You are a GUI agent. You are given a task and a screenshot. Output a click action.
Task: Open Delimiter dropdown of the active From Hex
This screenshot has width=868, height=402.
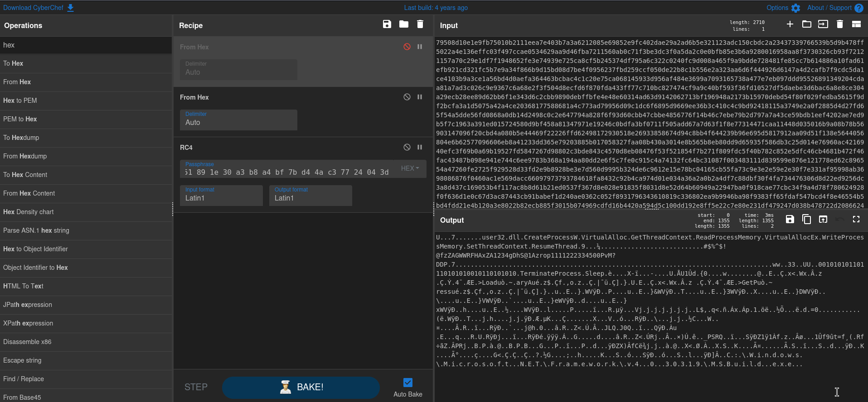pos(238,120)
